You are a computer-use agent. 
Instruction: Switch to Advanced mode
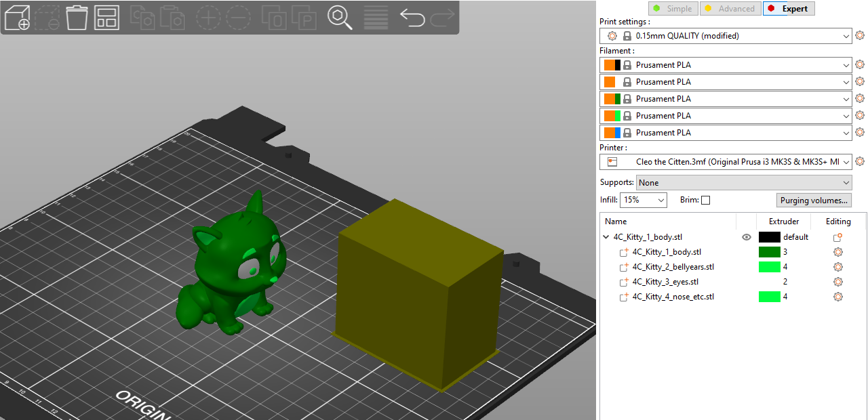(730, 9)
